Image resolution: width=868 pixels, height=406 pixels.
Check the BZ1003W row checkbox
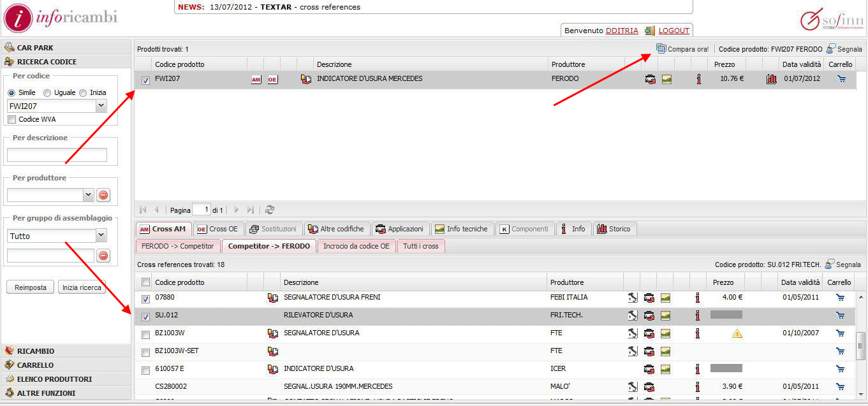tap(145, 334)
